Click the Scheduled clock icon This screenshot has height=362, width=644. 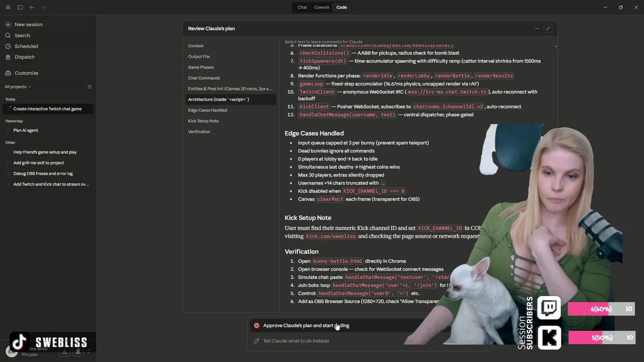[x=8, y=46]
